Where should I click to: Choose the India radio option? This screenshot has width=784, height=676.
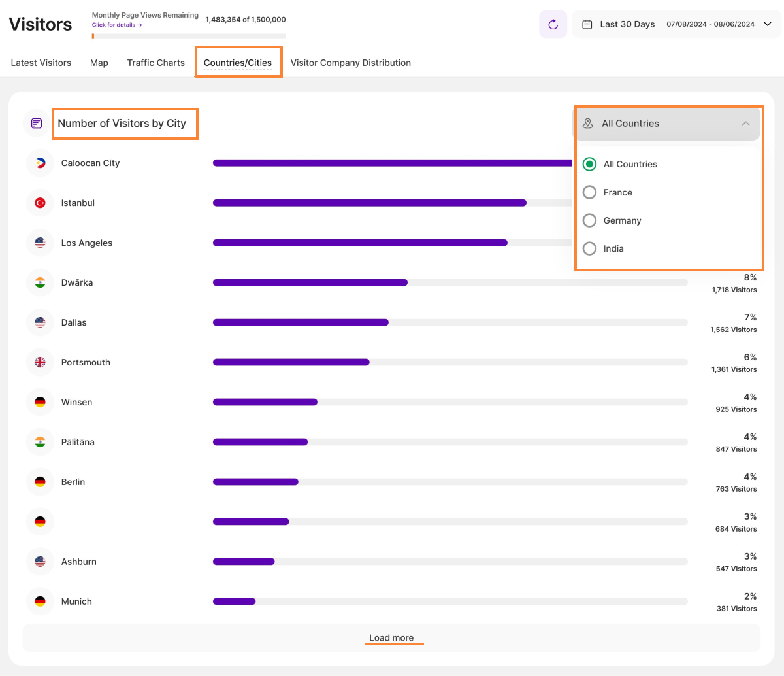pyautogui.click(x=589, y=248)
